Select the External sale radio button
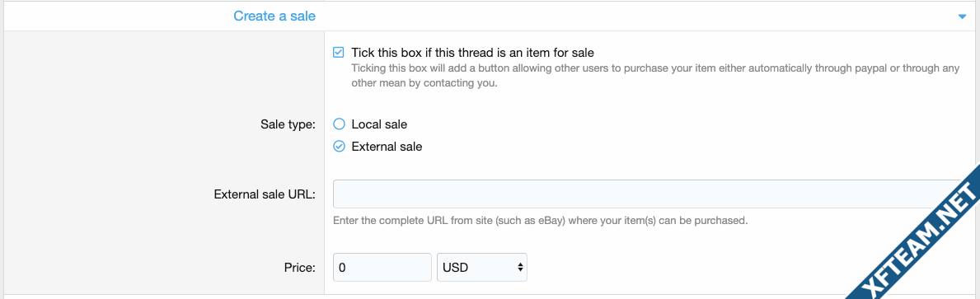980x299 pixels. [x=339, y=147]
